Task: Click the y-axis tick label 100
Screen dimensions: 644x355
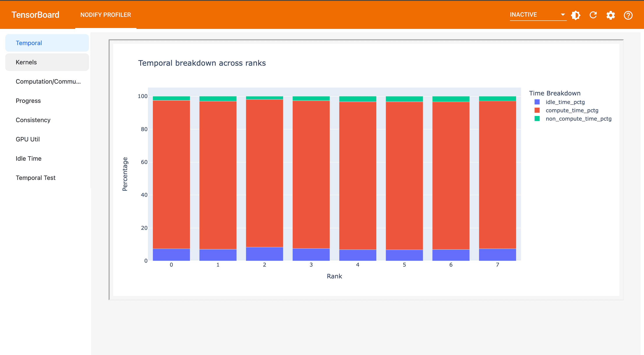Action: point(143,96)
